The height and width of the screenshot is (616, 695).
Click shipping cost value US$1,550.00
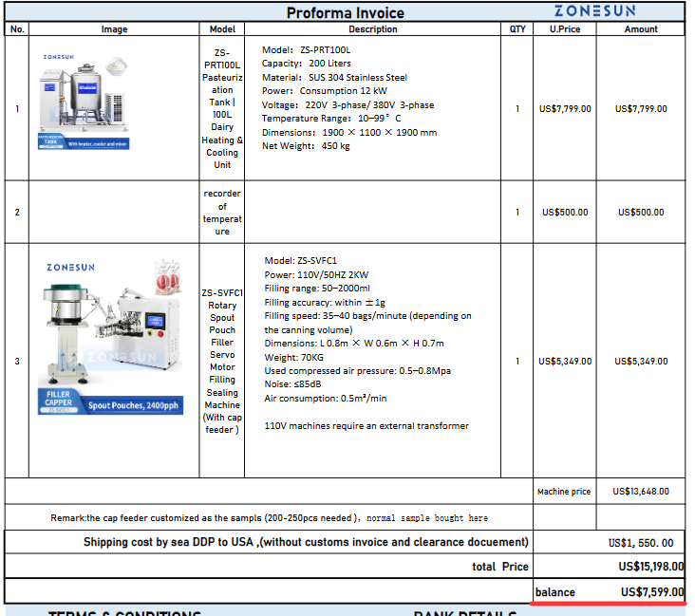(641, 543)
